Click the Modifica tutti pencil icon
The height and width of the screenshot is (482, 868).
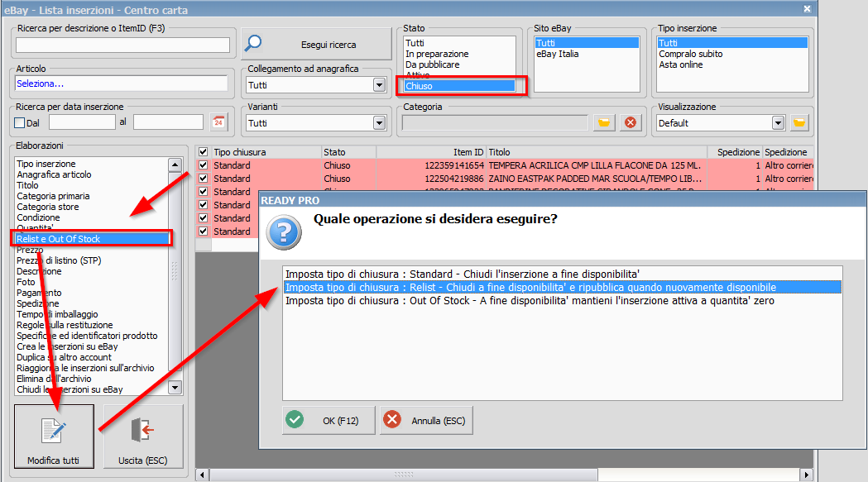pyautogui.click(x=54, y=431)
